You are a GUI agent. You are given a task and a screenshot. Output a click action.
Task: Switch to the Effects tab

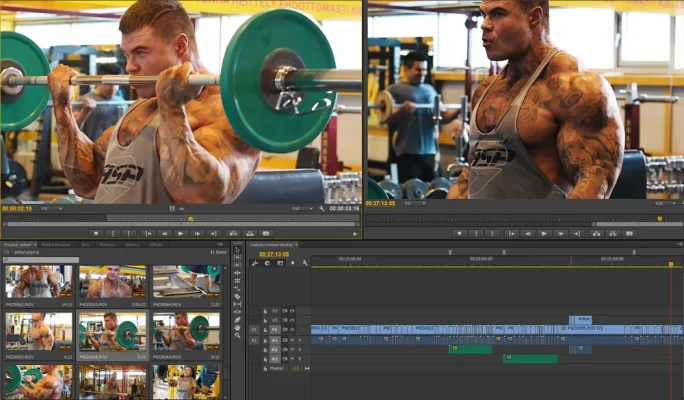156,244
